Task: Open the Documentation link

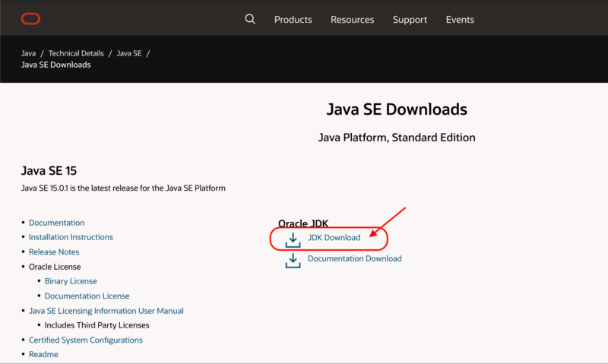Action: pos(56,223)
